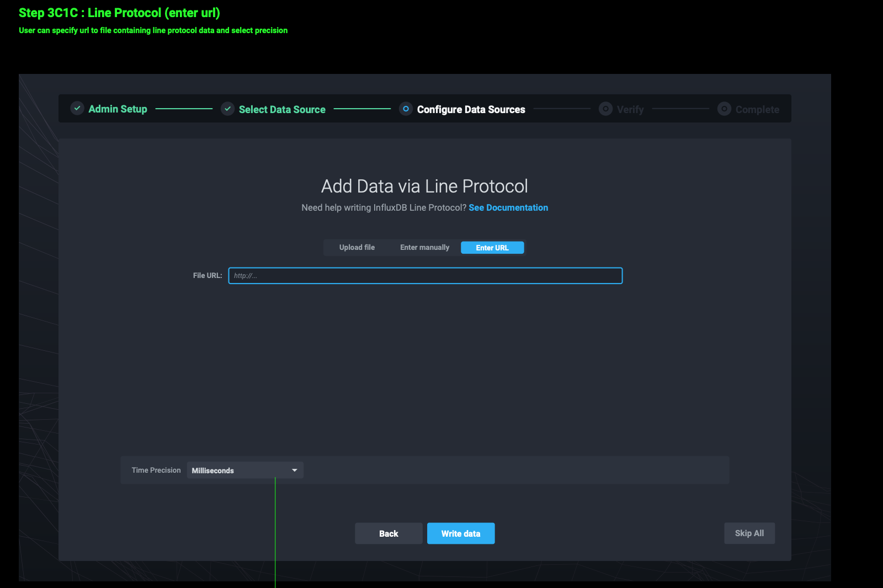The image size is (883, 588).
Task: Switch to the Upload file tab
Action: [x=357, y=248]
